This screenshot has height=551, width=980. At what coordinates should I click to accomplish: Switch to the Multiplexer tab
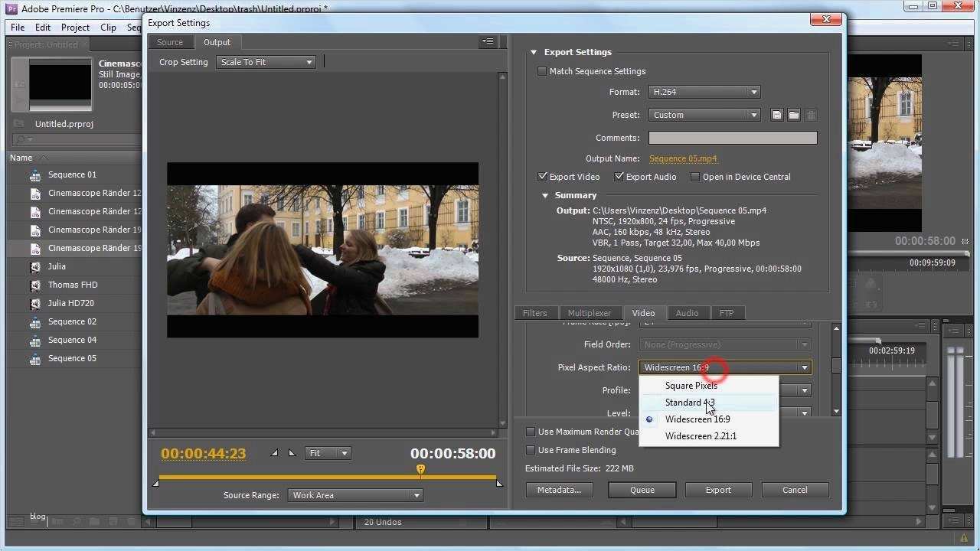[x=590, y=312]
